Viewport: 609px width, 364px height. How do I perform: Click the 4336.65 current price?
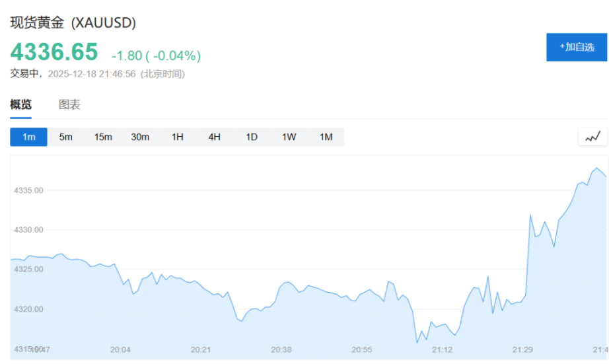pyautogui.click(x=54, y=52)
